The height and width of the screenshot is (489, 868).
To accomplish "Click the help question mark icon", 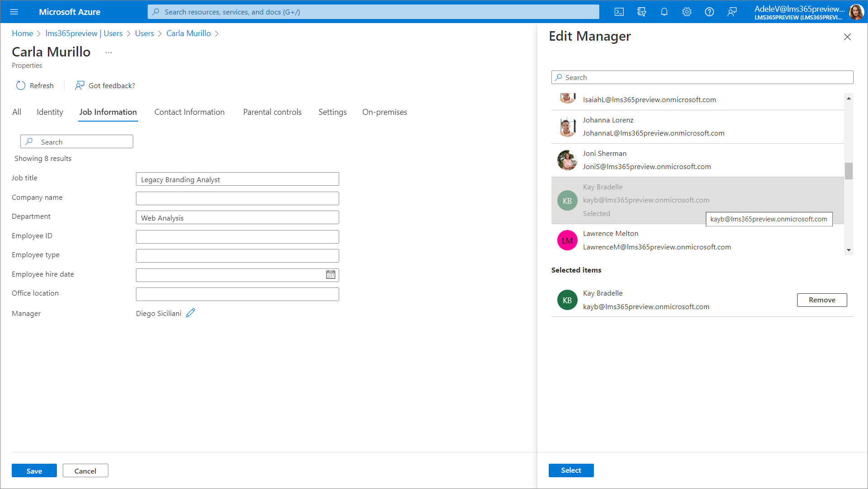I will point(709,12).
